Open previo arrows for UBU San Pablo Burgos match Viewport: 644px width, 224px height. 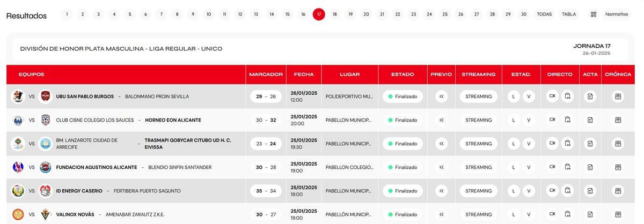pyautogui.click(x=442, y=96)
